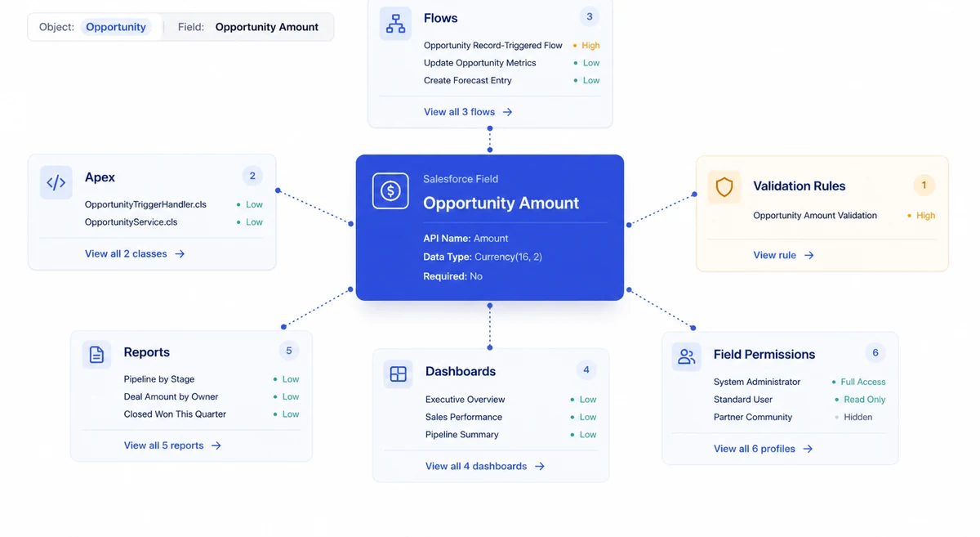The width and height of the screenshot is (980, 537).
Task: Click the Reports document icon
Action: pos(96,355)
